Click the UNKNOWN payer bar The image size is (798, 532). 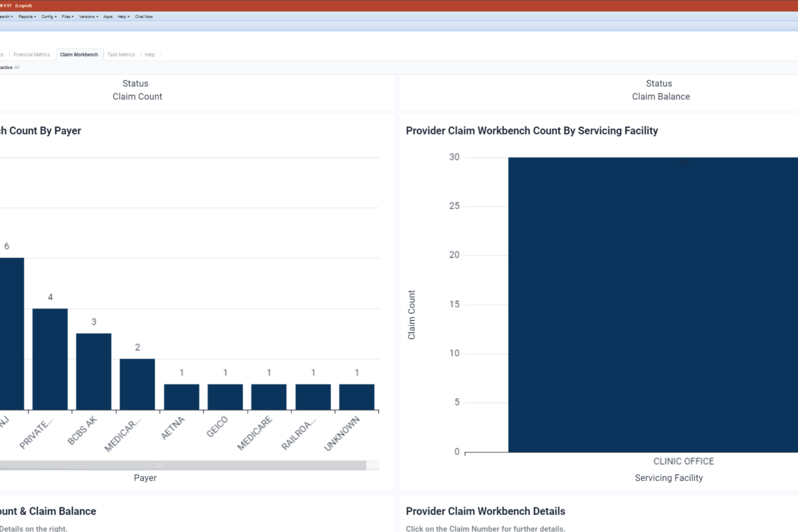(356, 396)
